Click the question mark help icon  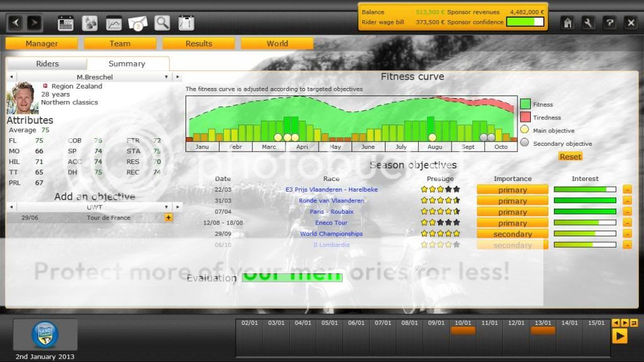pos(609,23)
